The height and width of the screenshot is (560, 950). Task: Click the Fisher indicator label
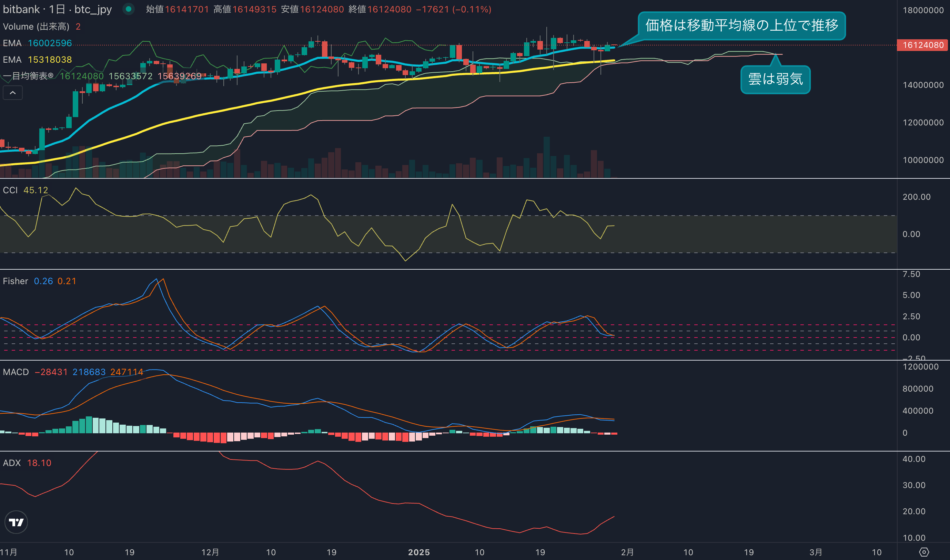[x=16, y=281]
